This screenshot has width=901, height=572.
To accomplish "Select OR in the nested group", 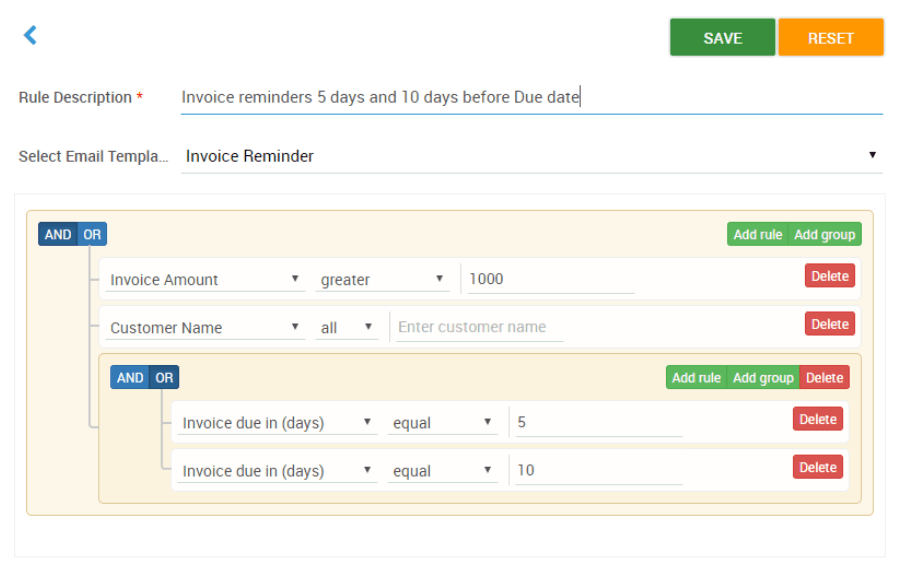I will pos(164,378).
